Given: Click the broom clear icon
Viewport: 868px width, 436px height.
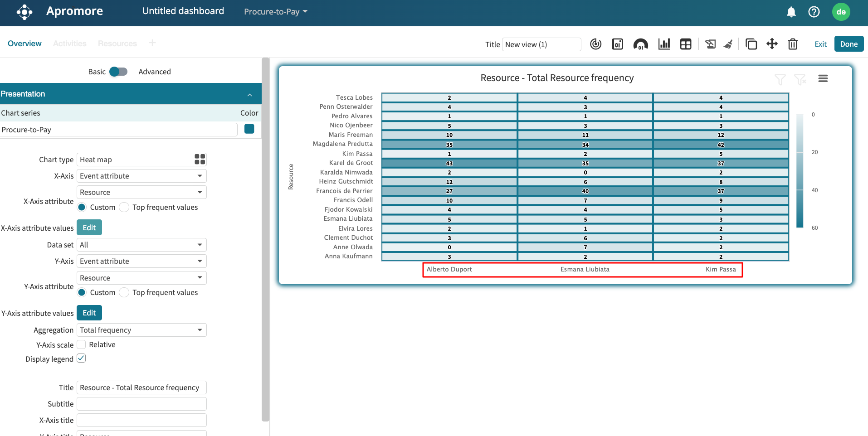Looking at the screenshot, I should coord(728,44).
